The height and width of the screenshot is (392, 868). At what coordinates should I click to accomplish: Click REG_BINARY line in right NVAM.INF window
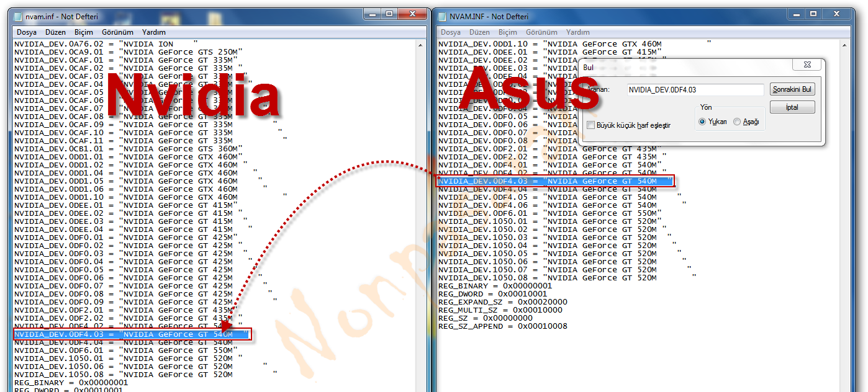[495, 286]
